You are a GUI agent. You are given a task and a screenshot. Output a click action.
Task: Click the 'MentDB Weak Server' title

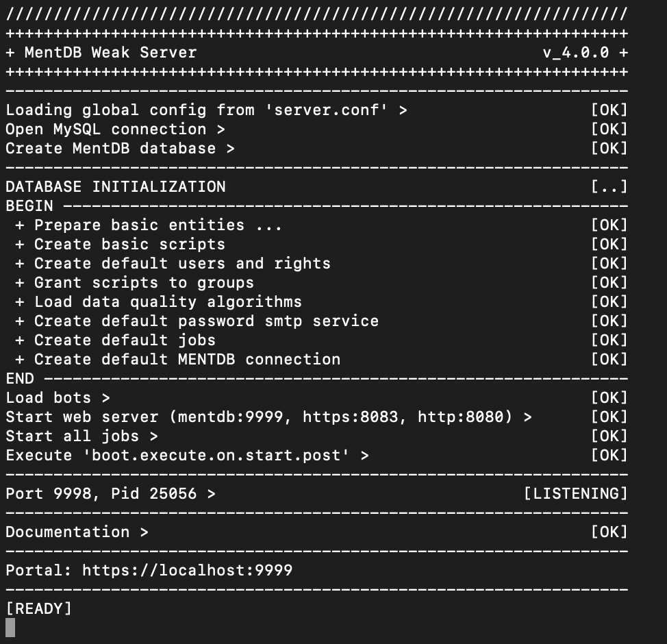tap(110, 53)
